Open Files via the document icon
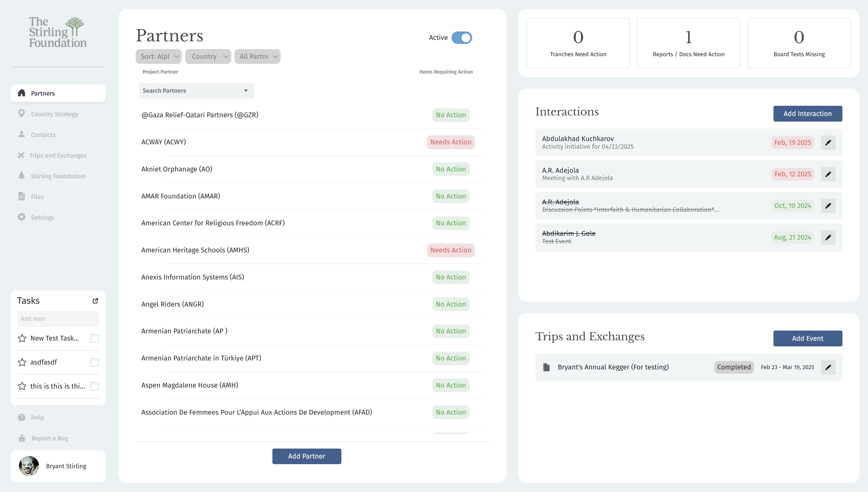 coord(21,196)
